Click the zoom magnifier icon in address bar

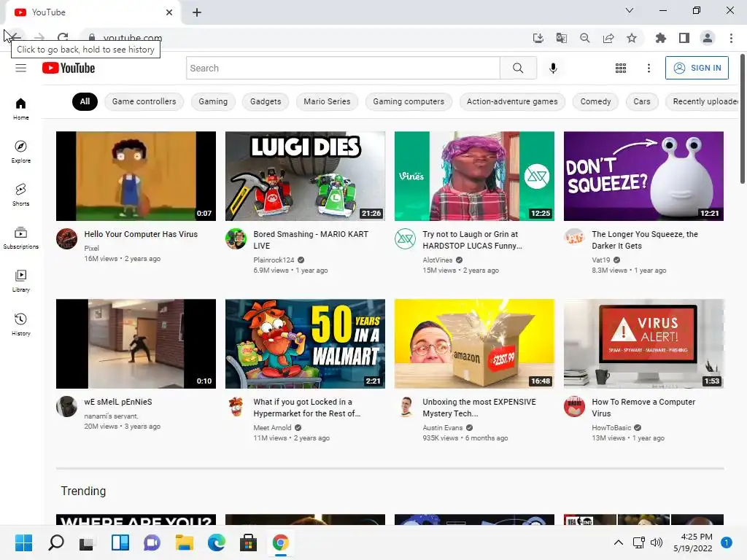click(584, 38)
